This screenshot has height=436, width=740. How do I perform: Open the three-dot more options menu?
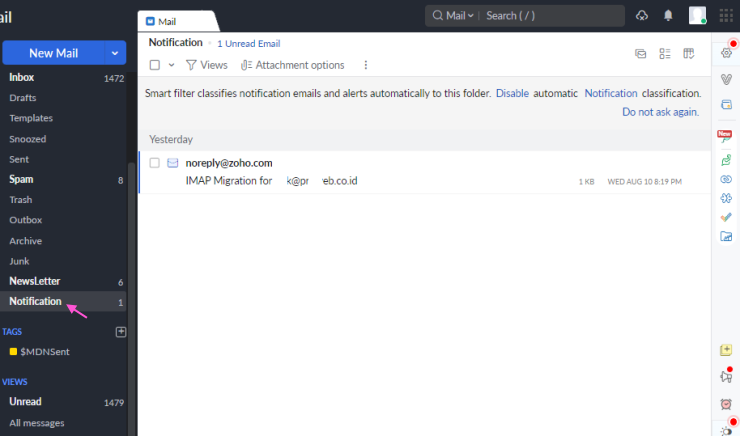(x=366, y=65)
